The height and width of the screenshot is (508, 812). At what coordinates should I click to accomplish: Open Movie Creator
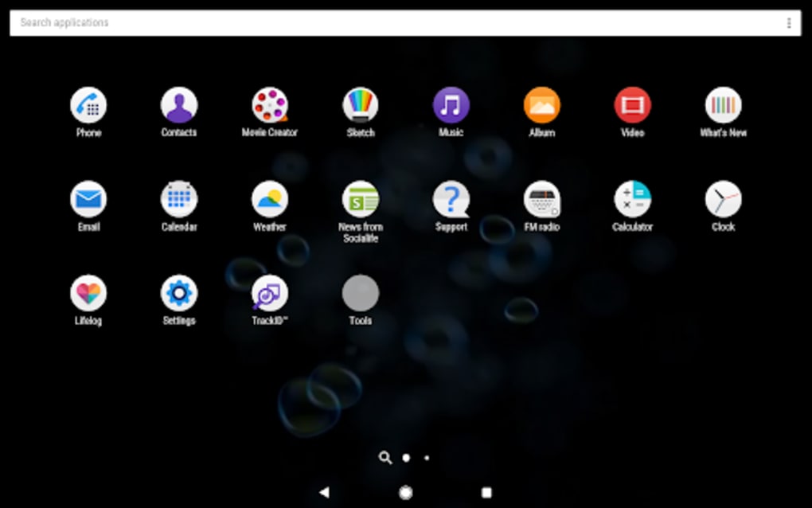[x=269, y=106]
